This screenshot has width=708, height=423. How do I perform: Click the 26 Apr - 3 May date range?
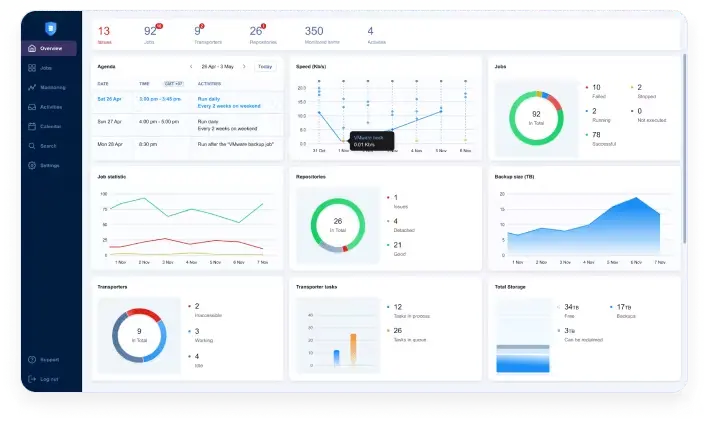pyautogui.click(x=218, y=66)
